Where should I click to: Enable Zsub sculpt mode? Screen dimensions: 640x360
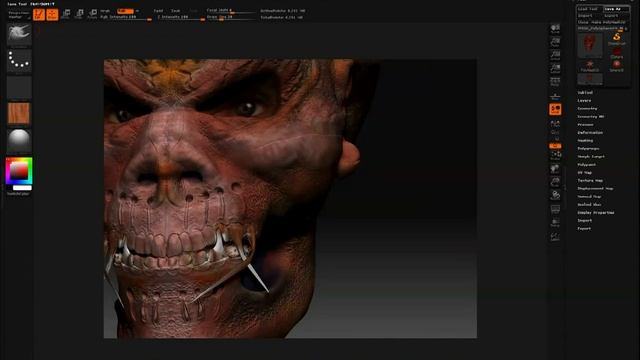pyautogui.click(x=176, y=11)
